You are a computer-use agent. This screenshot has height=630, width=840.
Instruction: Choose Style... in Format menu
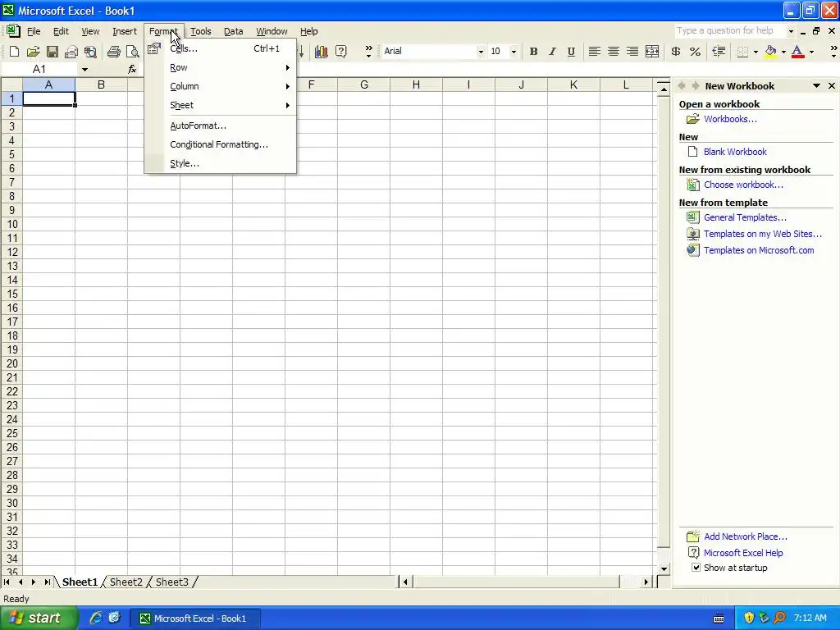point(220,163)
